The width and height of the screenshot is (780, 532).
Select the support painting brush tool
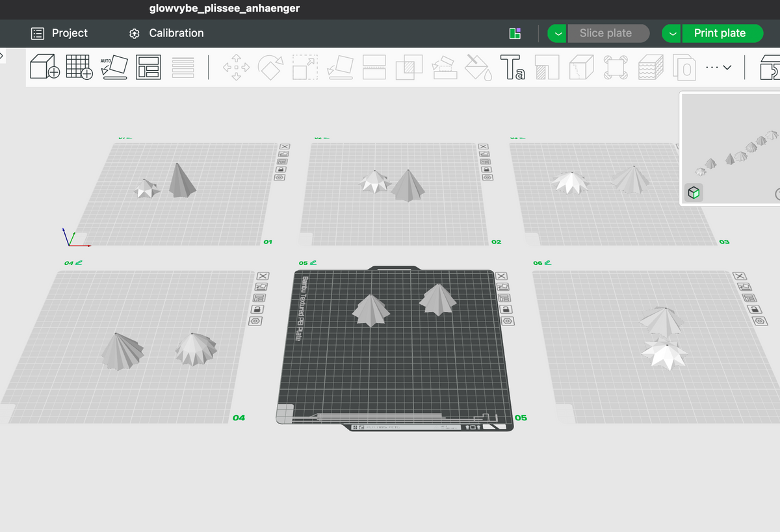[445, 67]
